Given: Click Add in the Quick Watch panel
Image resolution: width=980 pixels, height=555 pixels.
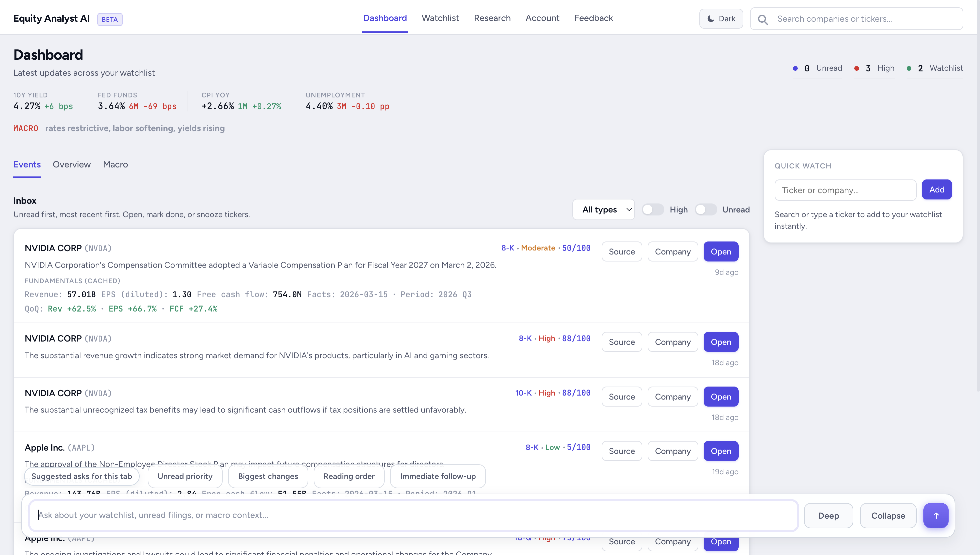Looking at the screenshot, I should tap(937, 189).
